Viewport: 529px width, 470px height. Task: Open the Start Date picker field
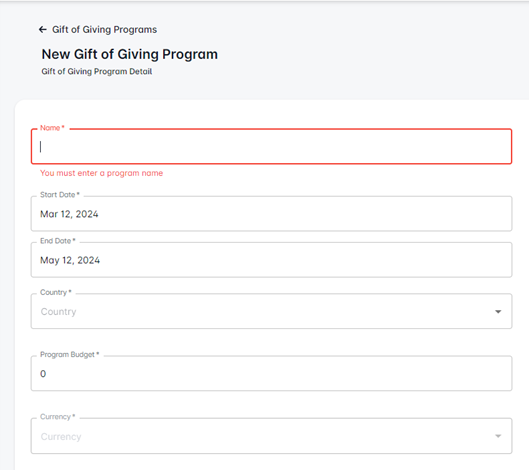pyautogui.click(x=271, y=214)
